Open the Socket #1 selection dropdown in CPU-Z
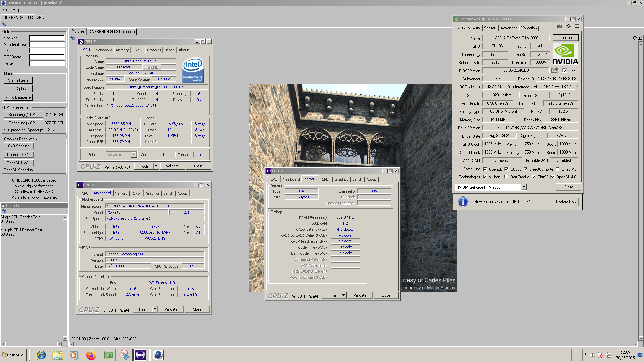644x362 pixels. point(134,155)
